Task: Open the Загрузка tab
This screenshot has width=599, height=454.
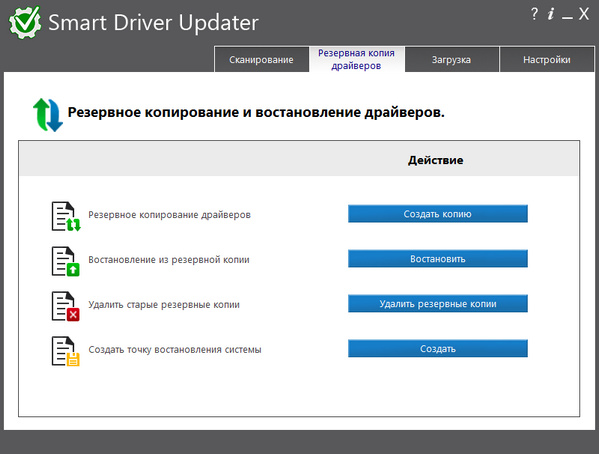Action: click(x=452, y=60)
